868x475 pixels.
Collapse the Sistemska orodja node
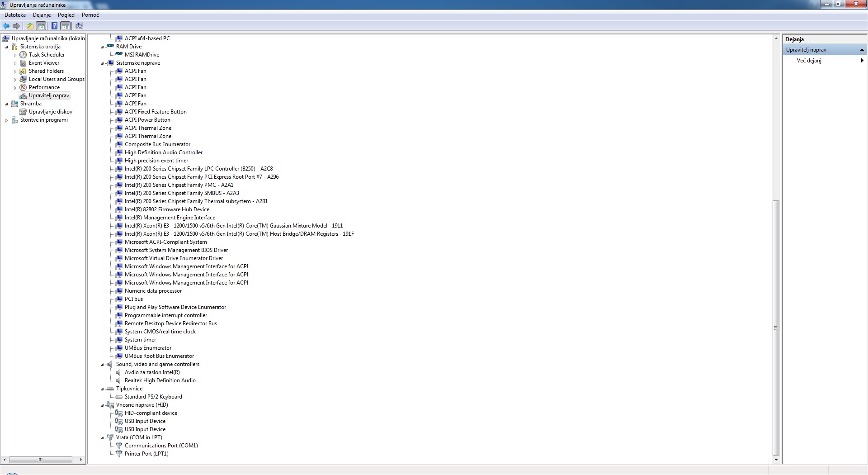(6, 47)
